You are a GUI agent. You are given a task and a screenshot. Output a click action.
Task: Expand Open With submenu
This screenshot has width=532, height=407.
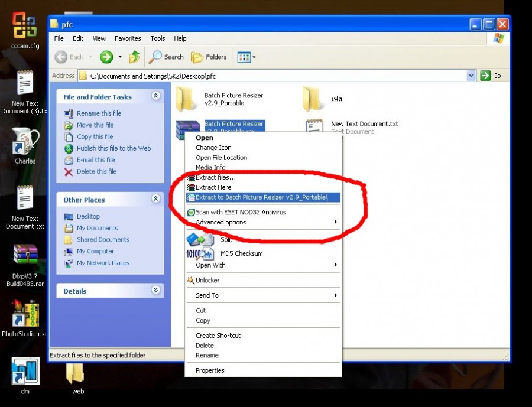pos(263,265)
